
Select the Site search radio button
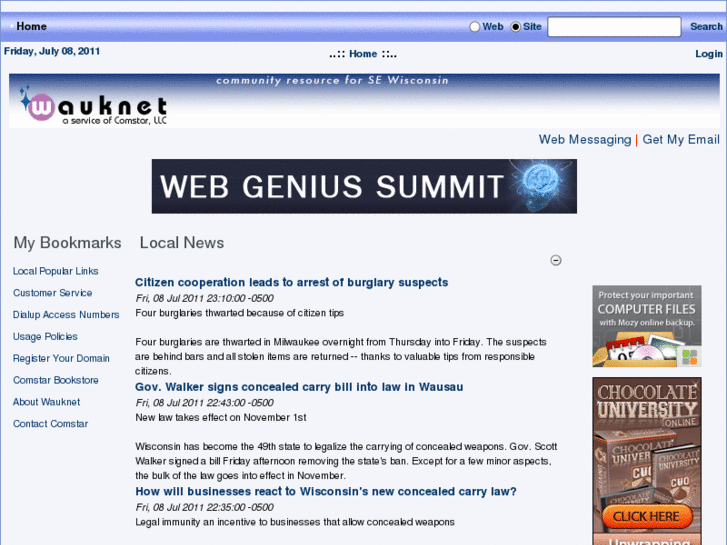coord(516,27)
